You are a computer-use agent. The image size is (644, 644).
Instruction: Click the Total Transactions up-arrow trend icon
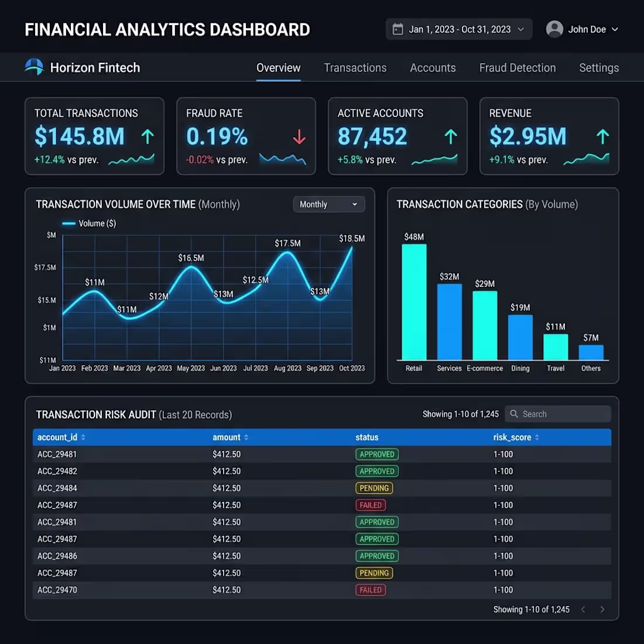coord(148,137)
